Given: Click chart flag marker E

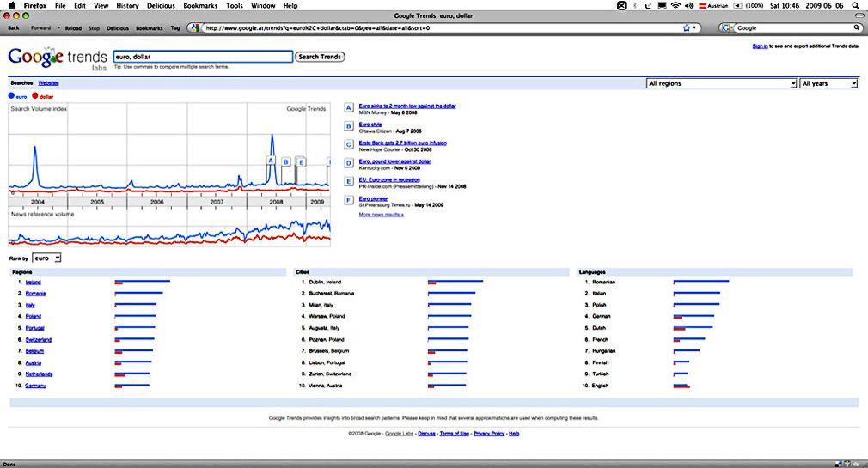Looking at the screenshot, I should tap(301, 162).
